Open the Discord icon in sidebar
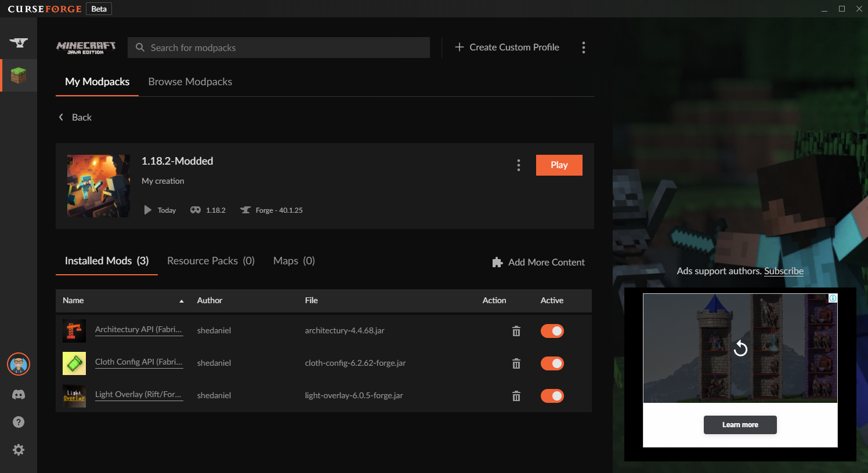This screenshot has height=473, width=868. pyautogui.click(x=19, y=395)
